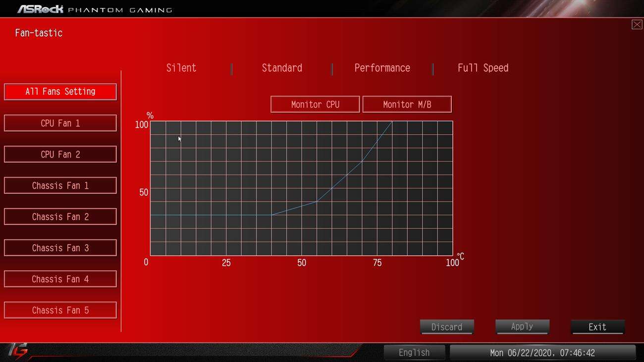Enable Monitor M/B temperature
The width and height of the screenshot is (644, 362).
pos(407,104)
